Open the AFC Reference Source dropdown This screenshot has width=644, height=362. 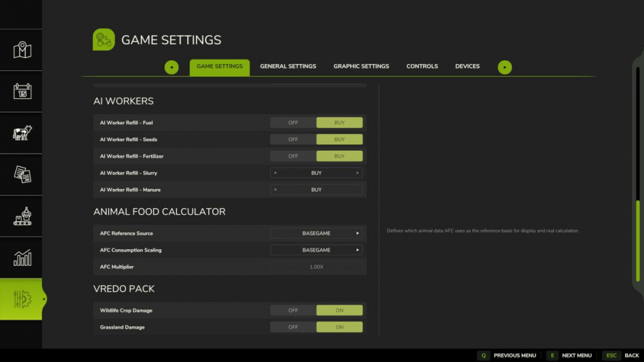pyautogui.click(x=316, y=233)
